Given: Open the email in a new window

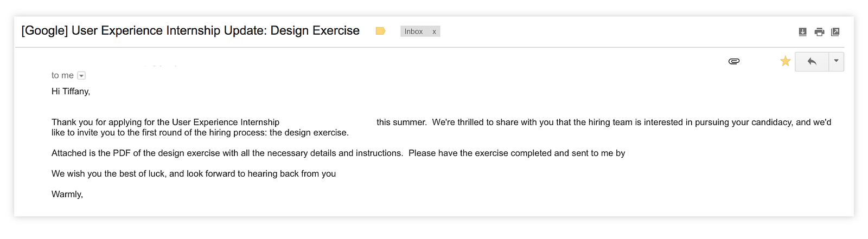Looking at the screenshot, I should point(835,32).
